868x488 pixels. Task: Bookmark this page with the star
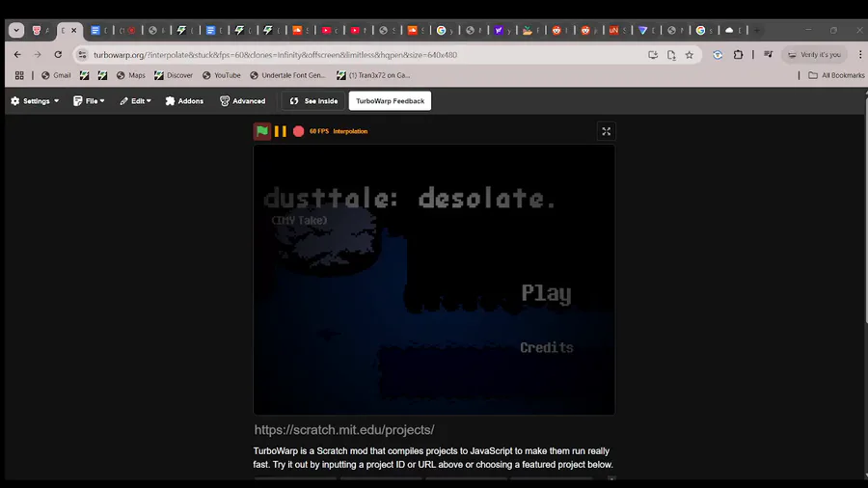690,55
